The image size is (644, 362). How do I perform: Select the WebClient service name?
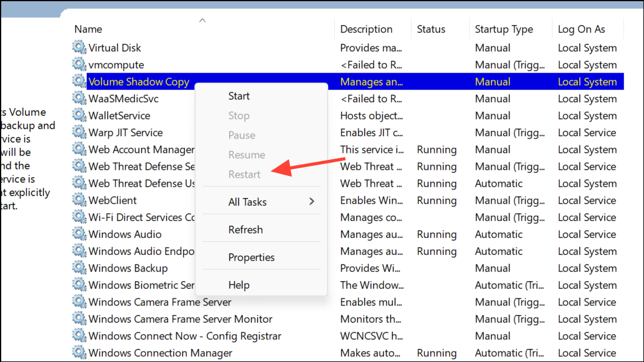(x=112, y=200)
